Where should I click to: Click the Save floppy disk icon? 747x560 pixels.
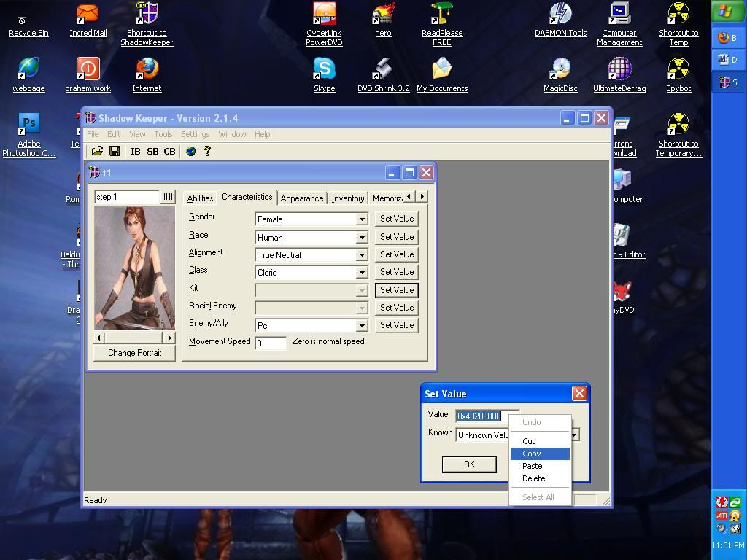click(115, 151)
